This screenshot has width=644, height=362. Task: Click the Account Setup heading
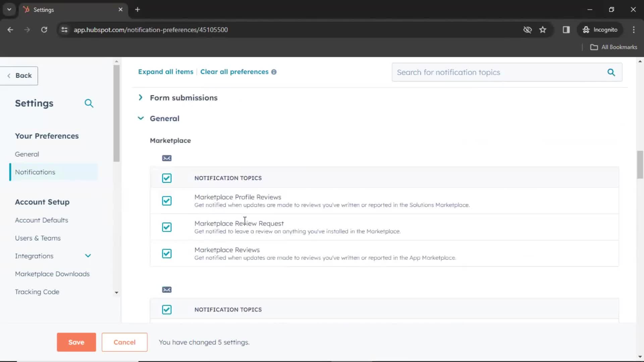point(42,202)
